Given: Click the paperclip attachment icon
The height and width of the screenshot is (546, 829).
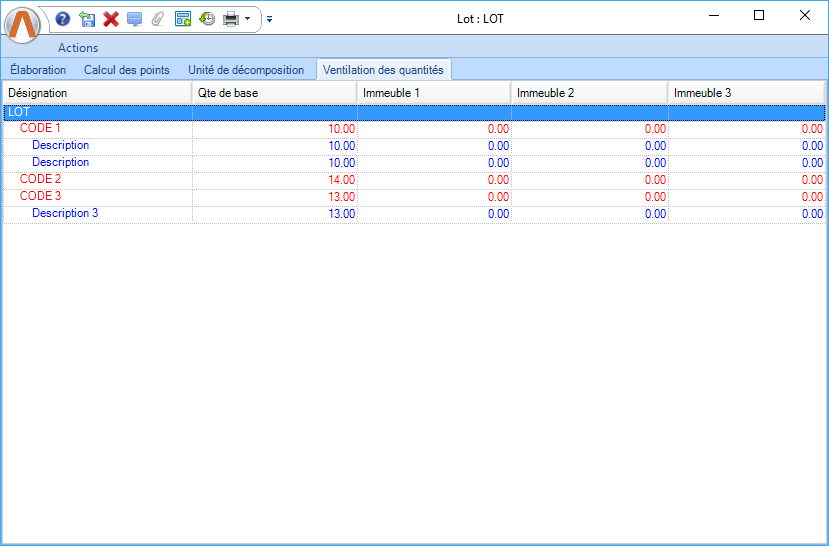Looking at the screenshot, I should coord(158,19).
